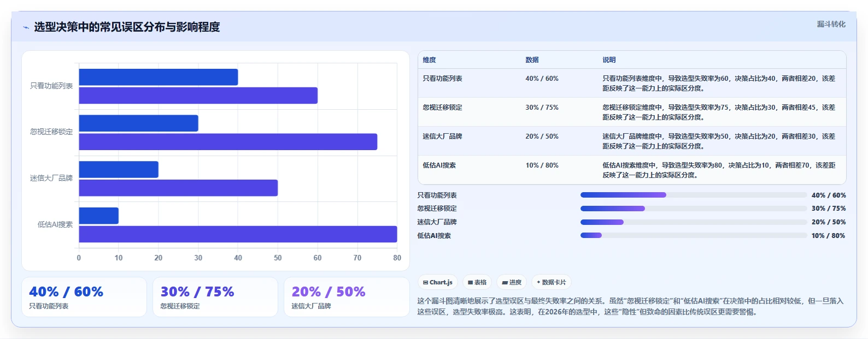Click the description of 低估AI搜索 row
The width and height of the screenshot is (868, 339).
point(719,170)
